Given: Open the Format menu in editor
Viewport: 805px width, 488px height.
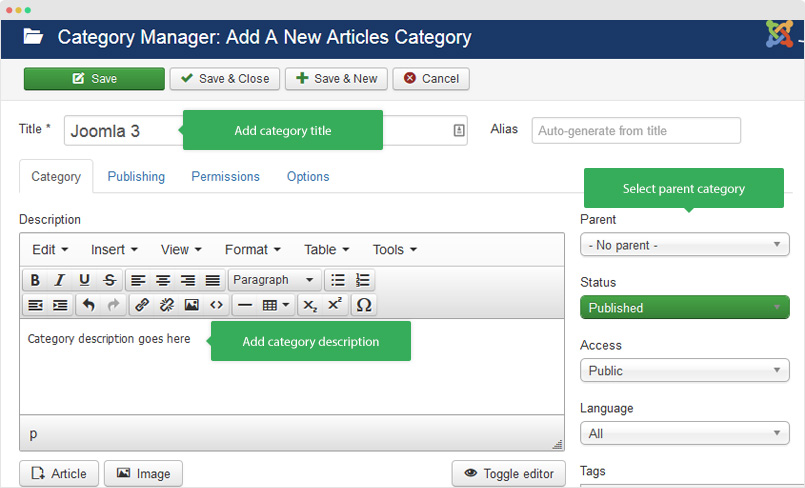Looking at the screenshot, I should [x=253, y=250].
